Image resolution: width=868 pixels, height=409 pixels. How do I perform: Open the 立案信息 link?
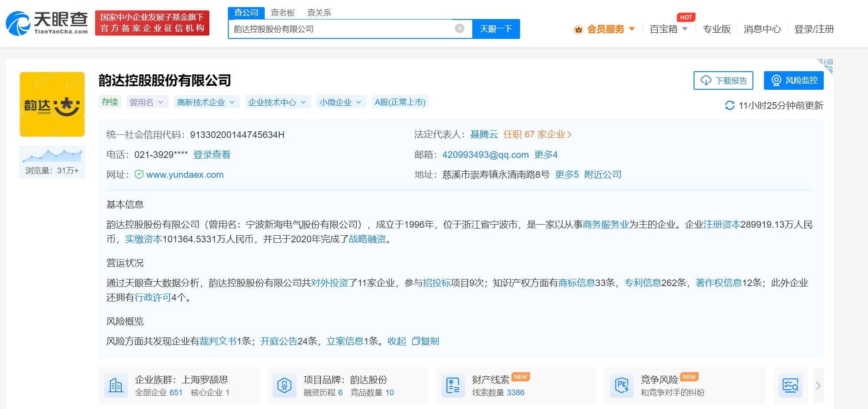(x=345, y=341)
